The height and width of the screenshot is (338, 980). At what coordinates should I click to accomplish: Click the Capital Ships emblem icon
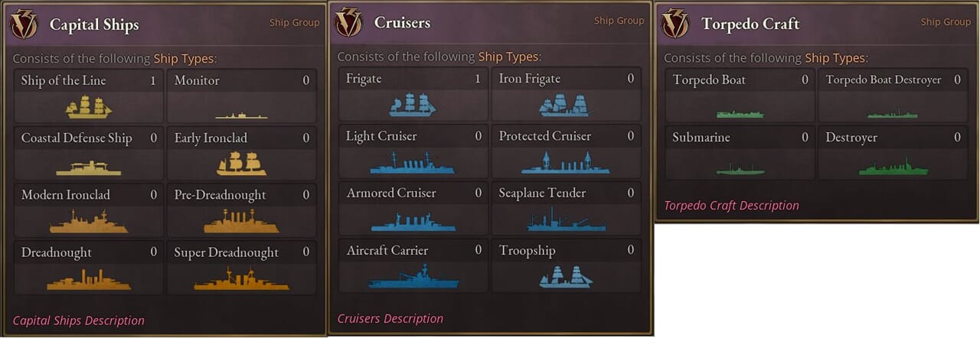click(24, 24)
